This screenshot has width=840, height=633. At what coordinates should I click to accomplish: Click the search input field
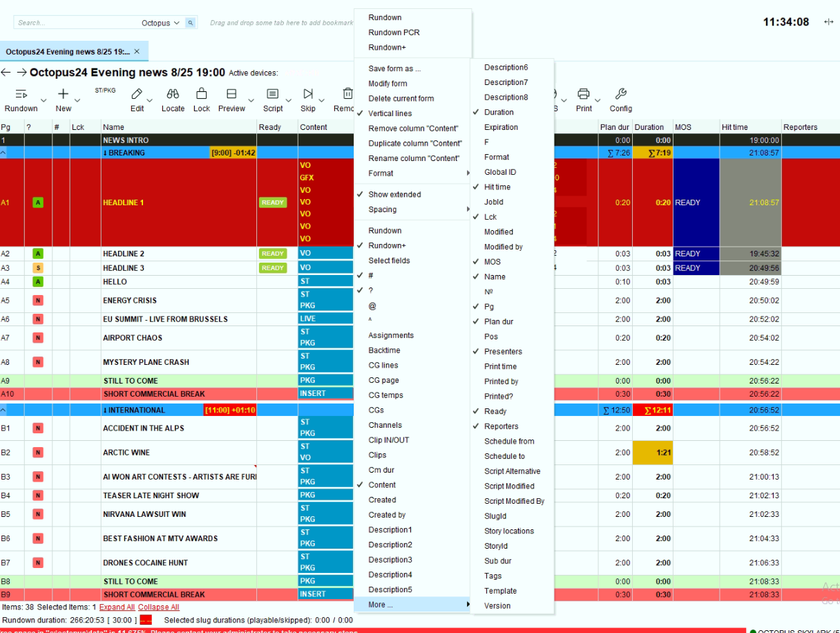pos(76,23)
